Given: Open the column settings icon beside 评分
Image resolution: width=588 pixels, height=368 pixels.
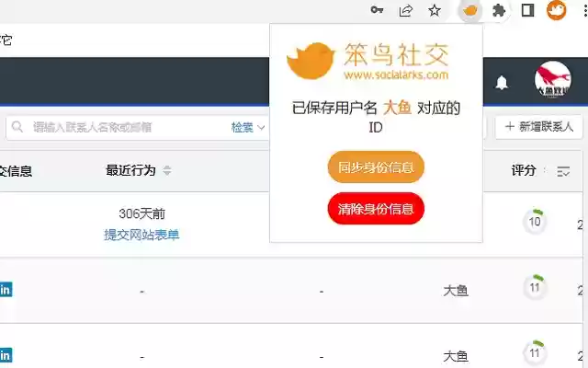Looking at the screenshot, I should [x=563, y=171].
